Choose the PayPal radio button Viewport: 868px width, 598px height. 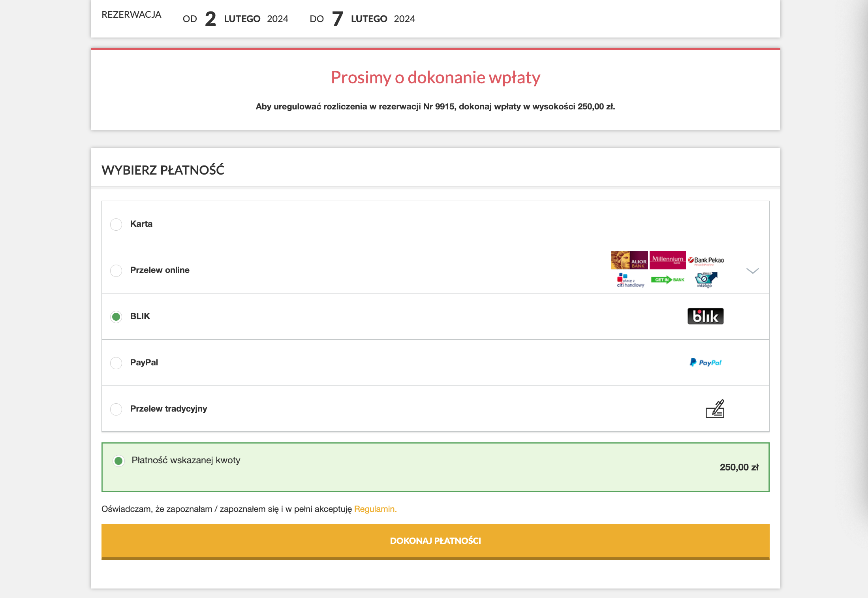[x=116, y=363]
